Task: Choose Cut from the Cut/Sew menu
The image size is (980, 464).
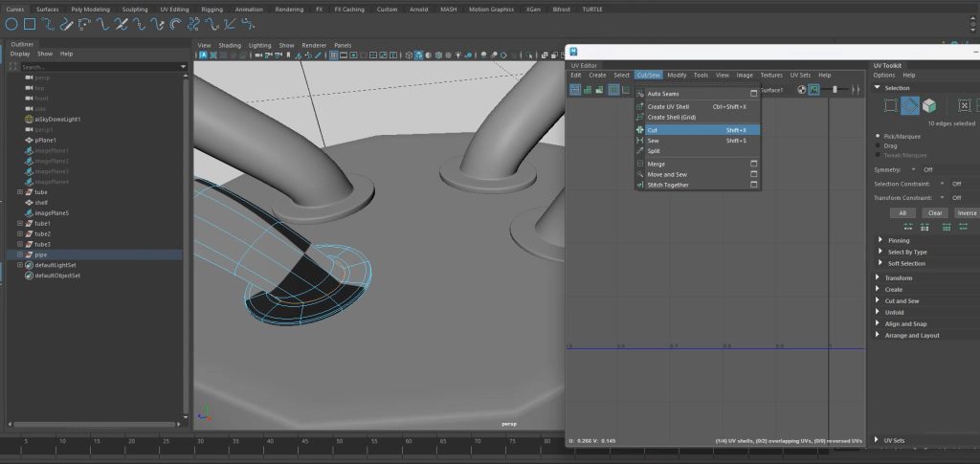Action: 698,130
